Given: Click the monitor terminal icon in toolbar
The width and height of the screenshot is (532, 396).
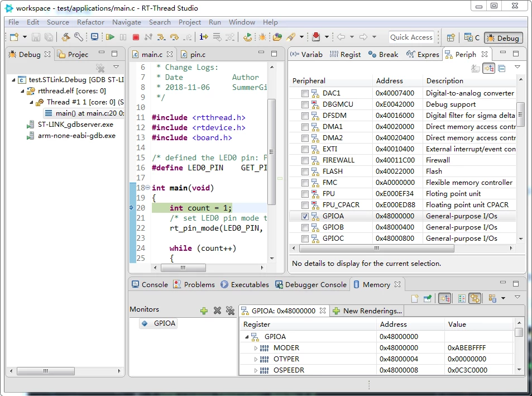Looking at the screenshot, I should 95,37.
